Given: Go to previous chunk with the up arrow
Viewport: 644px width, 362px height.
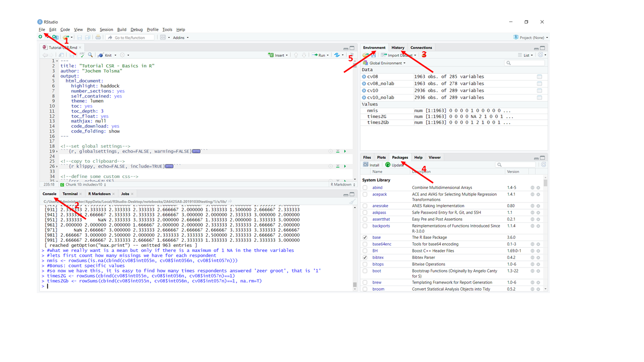Looking at the screenshot, I should [295, 55].
